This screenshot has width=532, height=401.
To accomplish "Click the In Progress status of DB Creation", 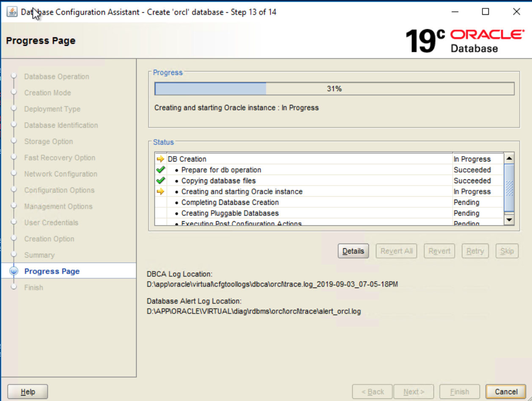I will pos(472,159).
